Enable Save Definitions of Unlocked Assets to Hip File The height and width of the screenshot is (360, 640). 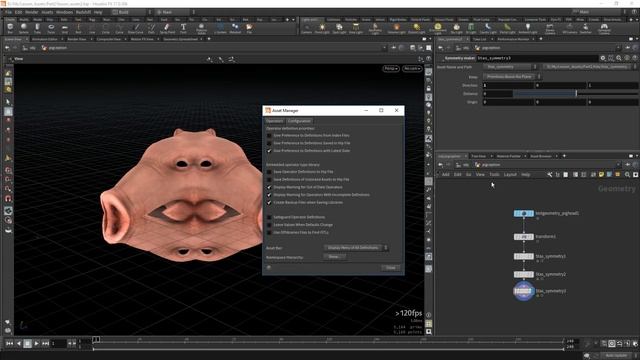point(269,180)
